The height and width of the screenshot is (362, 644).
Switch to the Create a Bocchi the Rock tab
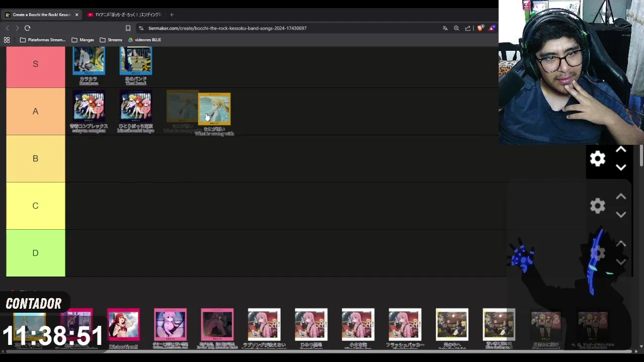41,15
